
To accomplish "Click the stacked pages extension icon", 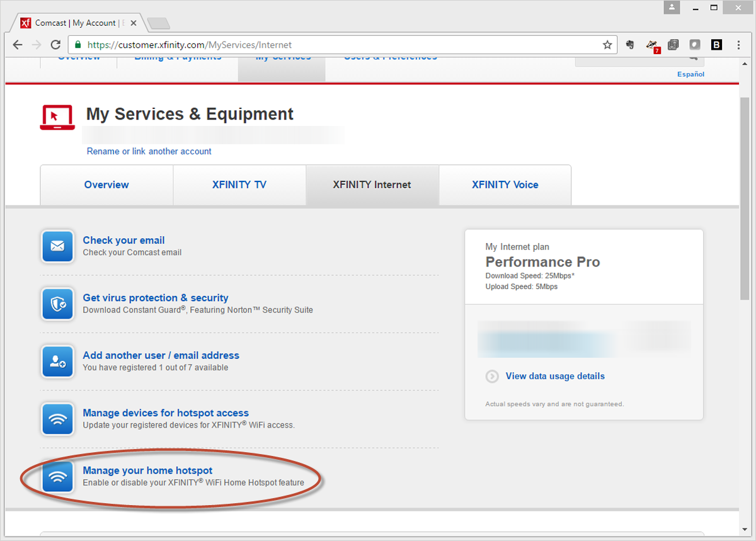I will tap(673, 45).
